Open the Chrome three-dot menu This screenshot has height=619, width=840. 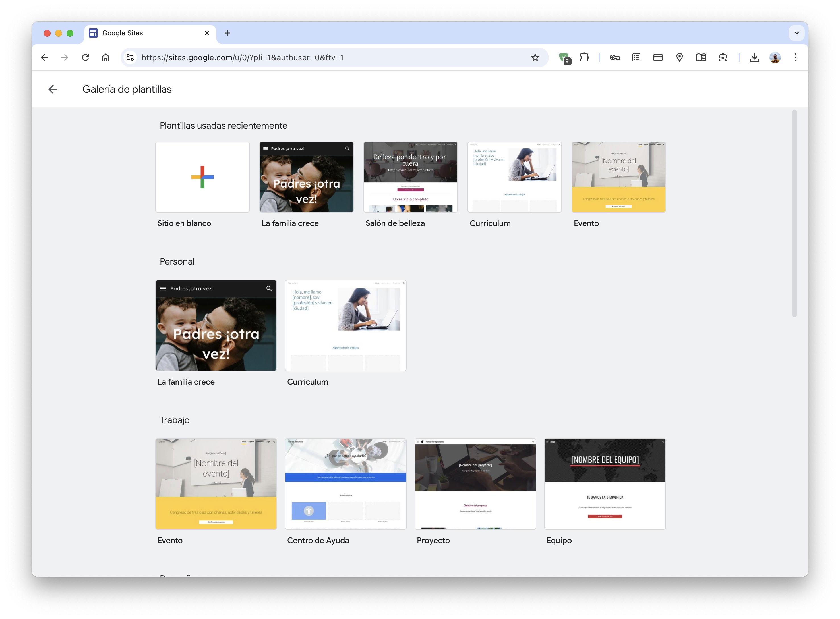(795, 57)
